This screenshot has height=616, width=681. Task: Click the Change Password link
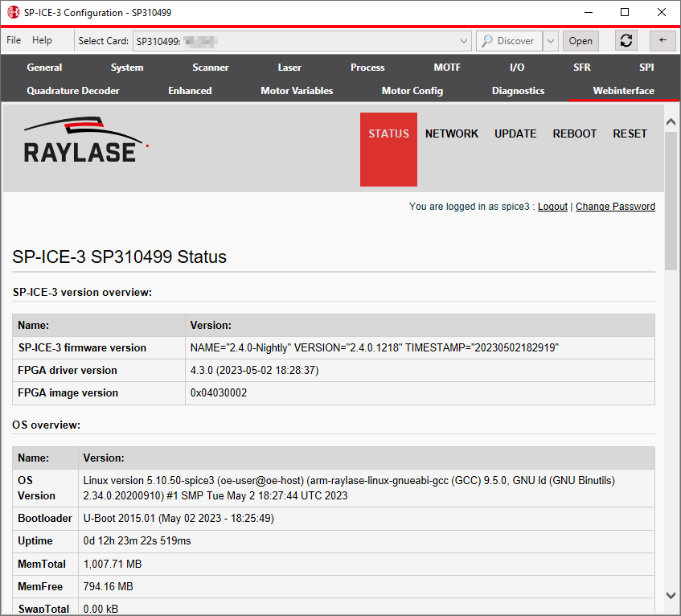click(x=615, y=207)
